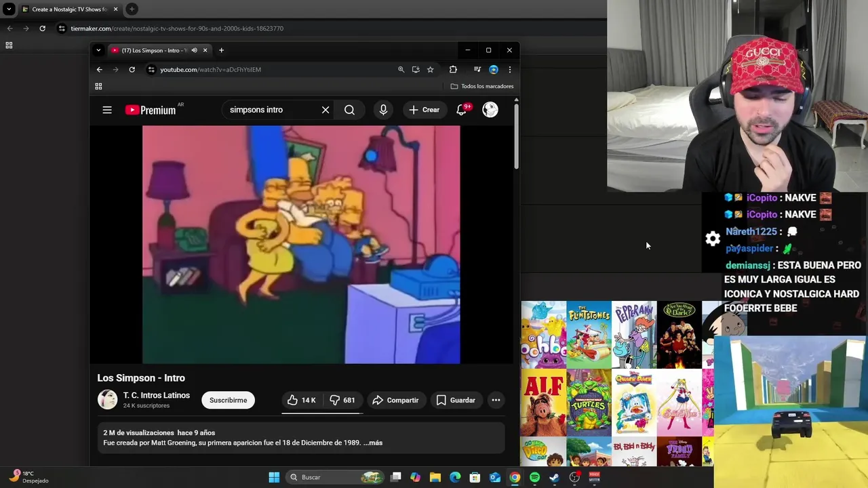Open Chrome three-dot menu in YouTube window
The width and height of the screenshot is (868, 488).
click(x=509, y=69)
